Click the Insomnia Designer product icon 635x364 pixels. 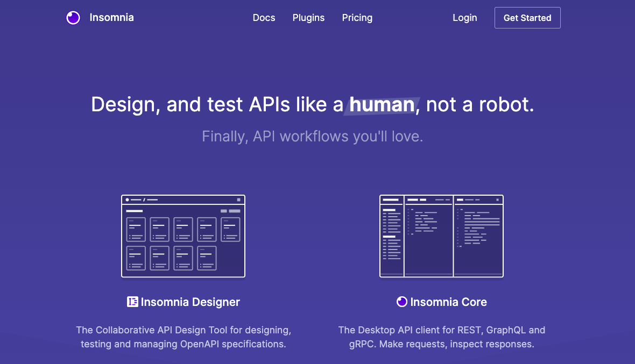(x=132, y=302)
